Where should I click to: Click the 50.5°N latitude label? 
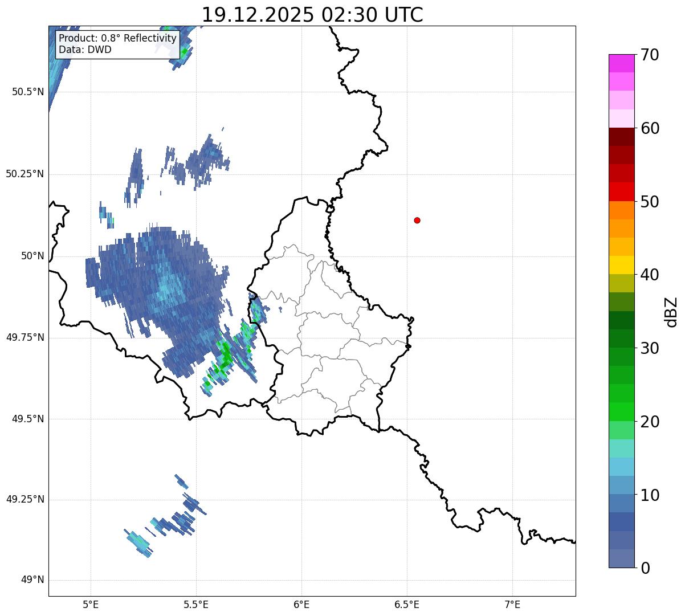click(x=28, y=92)
